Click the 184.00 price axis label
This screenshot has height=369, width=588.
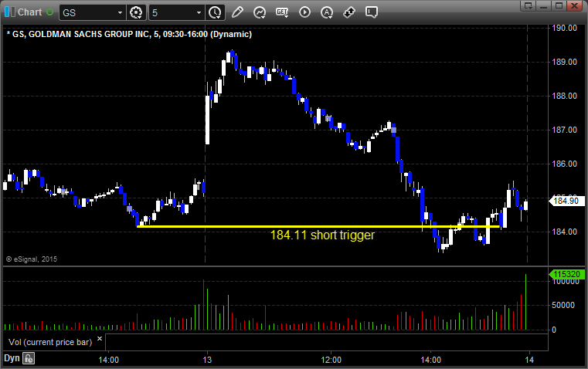(564, 232)
